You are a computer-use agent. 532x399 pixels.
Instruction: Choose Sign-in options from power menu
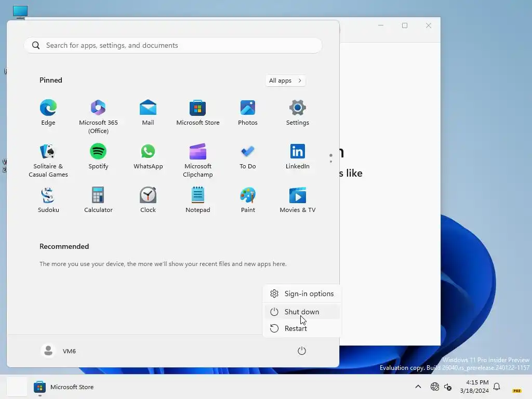click(x=302, y=294)
